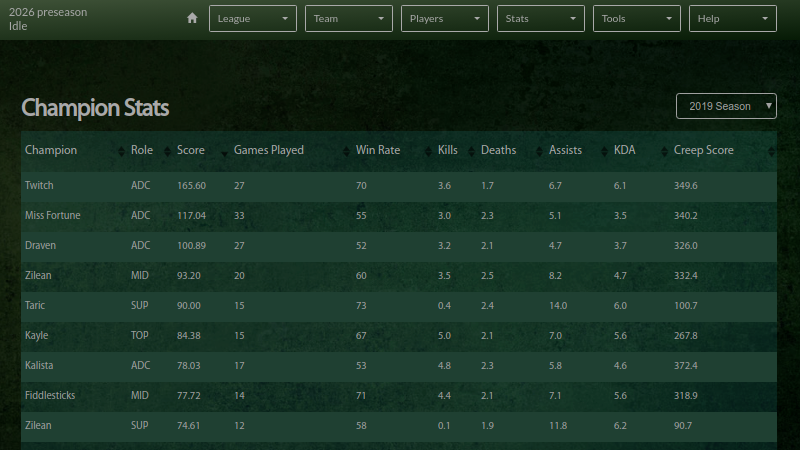The image size is (800, 450).
Task: Open the Tools dropdown menu
Action: 636,18
